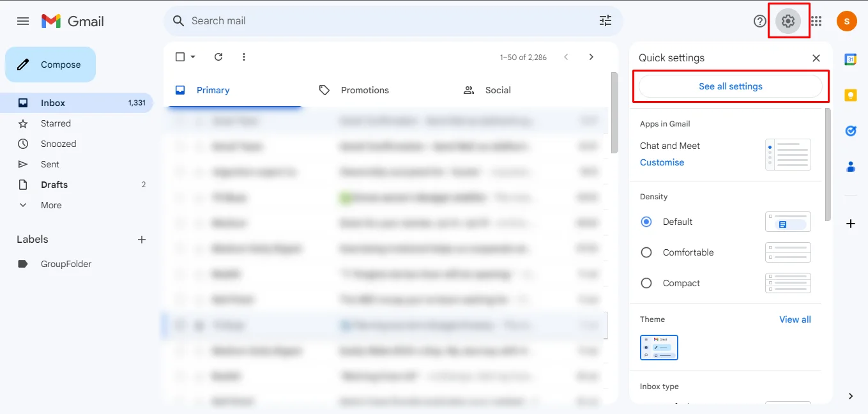Click the Quick settings panel scrollbar
Screen dimensions: 868x414
828,165
